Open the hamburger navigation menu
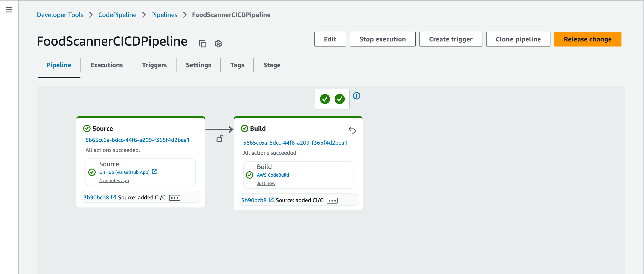The width and height of the screenshot is (644, 274). (x=9, y=10)
